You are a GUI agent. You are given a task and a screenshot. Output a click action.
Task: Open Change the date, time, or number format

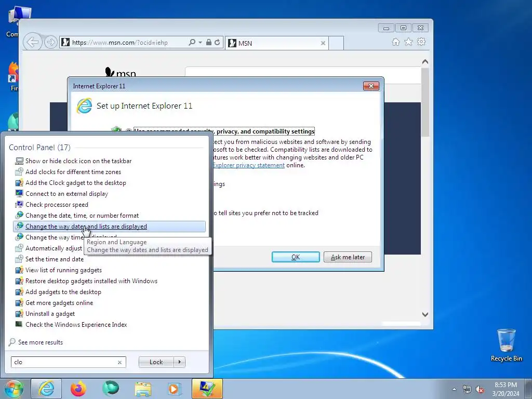tap(109, 216)
